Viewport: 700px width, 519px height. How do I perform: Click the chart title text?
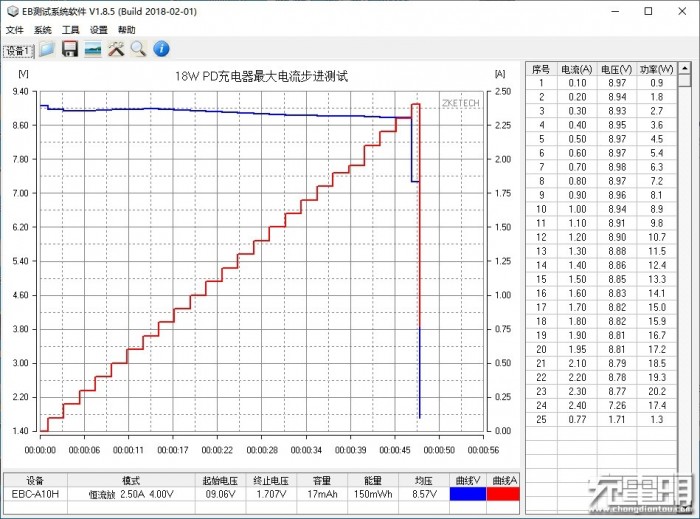coord(262,76)
